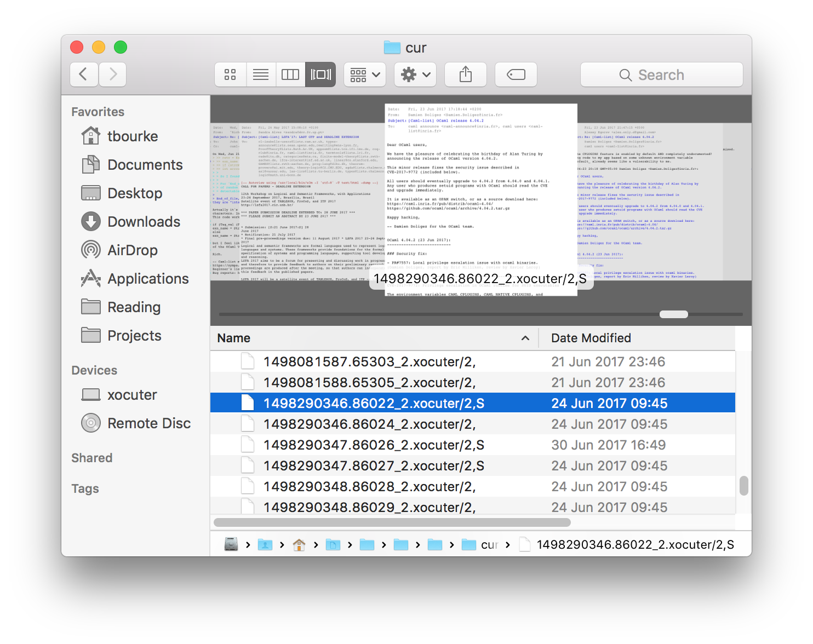Click the Shared section header
This screenshot has width=813, height=644.
tap(92, 458)
